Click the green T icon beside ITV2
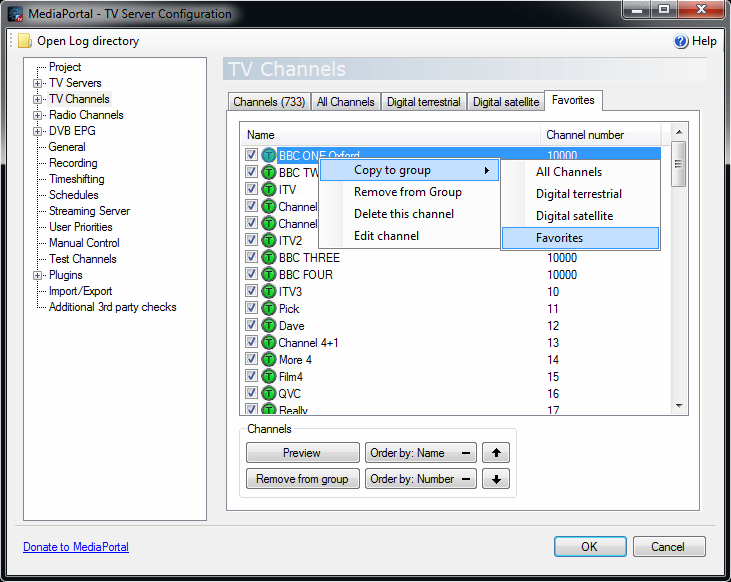731x582 pixels. point(269,240)
